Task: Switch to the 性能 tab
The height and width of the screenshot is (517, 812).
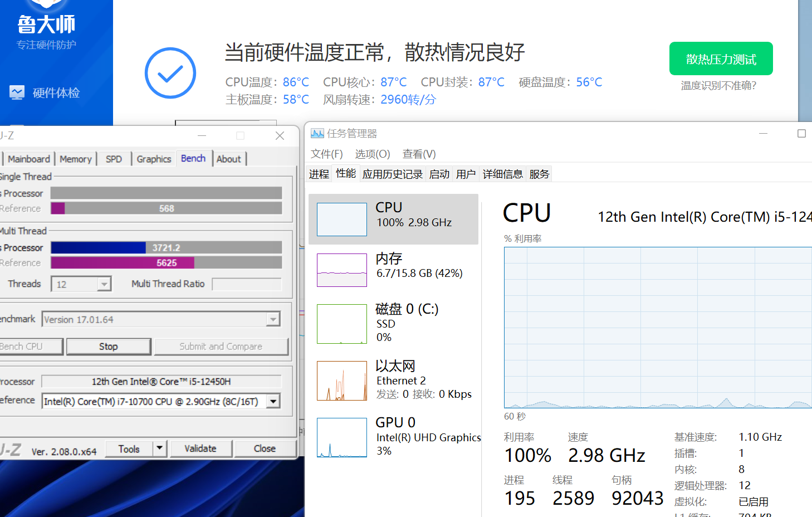Action: (x=346, y=173)
